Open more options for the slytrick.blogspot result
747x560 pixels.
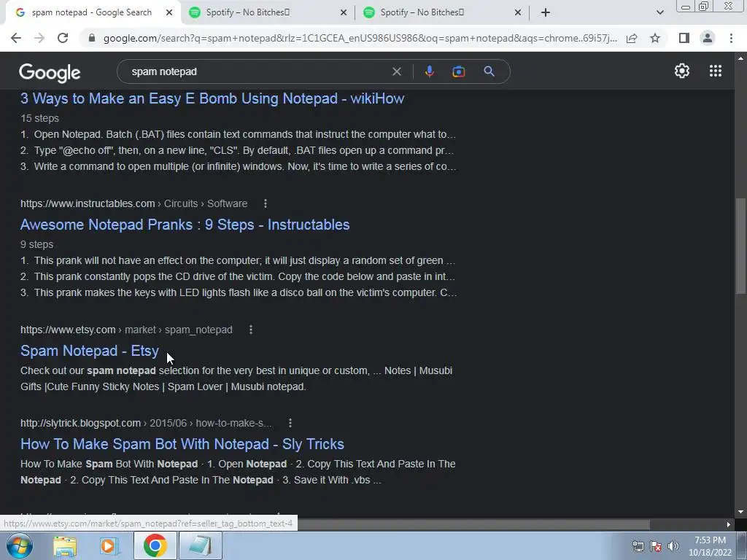point(290,423)
